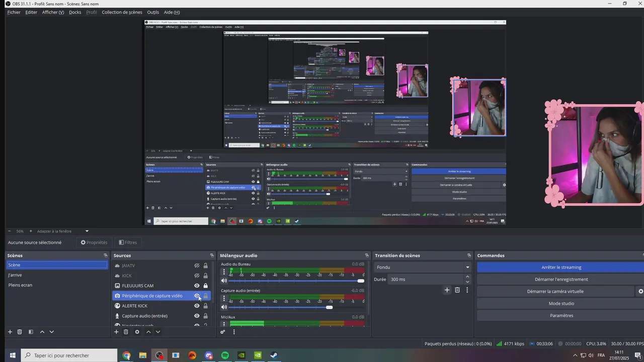Pop out the Scènes dock
644x362 pixels.
coord(105,255)
